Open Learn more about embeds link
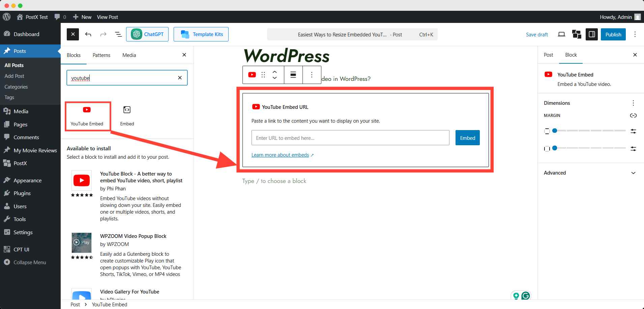644x309 pixels. [282, 155]
